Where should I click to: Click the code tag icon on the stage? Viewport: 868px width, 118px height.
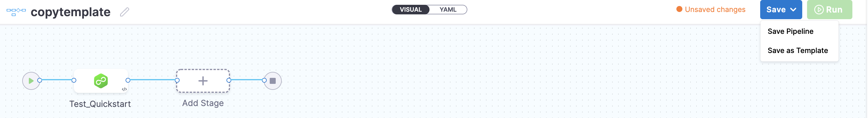[124, 89]
